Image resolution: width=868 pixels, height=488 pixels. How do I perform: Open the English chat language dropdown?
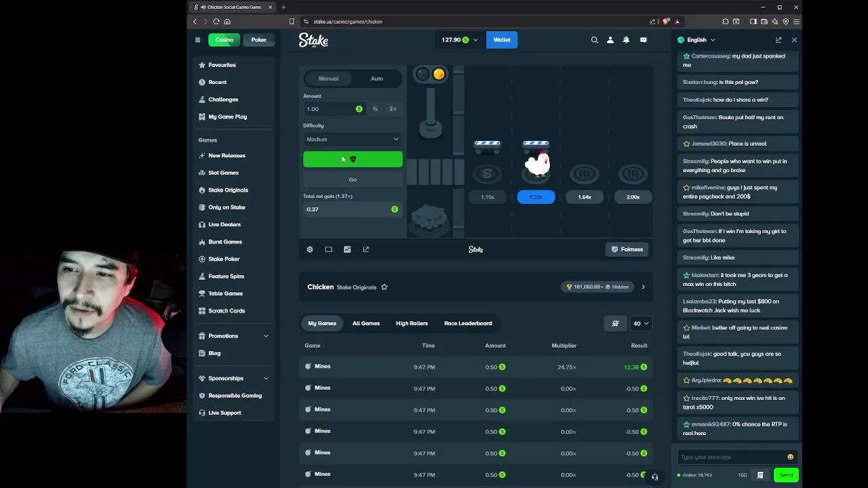[x=696, y=40]
